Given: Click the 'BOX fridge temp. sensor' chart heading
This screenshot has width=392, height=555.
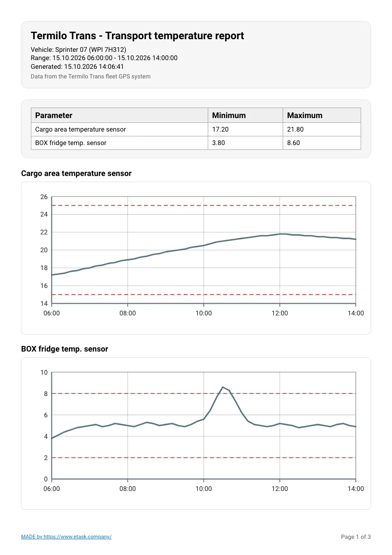Looking at the screenshot, I should [x=64, y=349].
